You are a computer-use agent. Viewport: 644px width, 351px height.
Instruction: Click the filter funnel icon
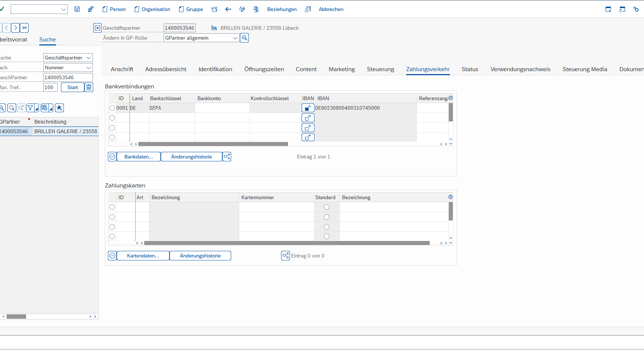click(x=30, y=108)
